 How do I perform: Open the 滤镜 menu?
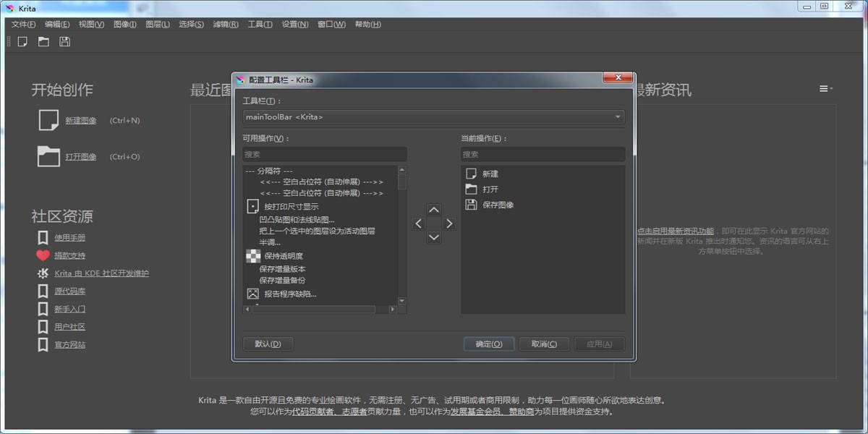coord(226,24)
